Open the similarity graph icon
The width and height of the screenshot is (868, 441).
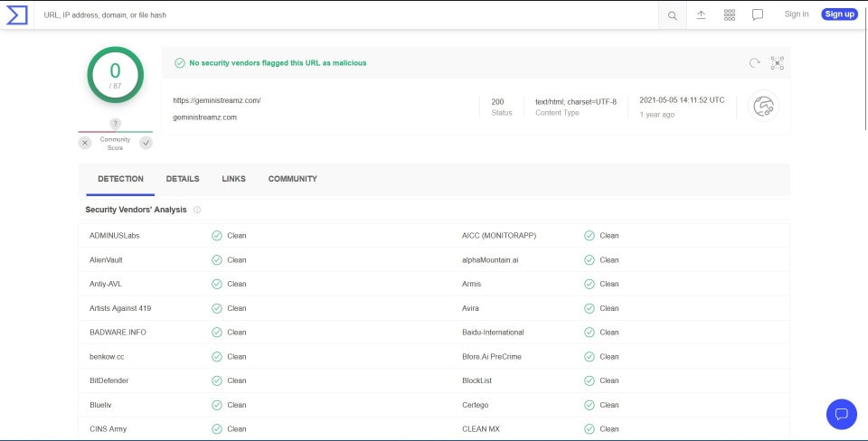tap(778, 63)
